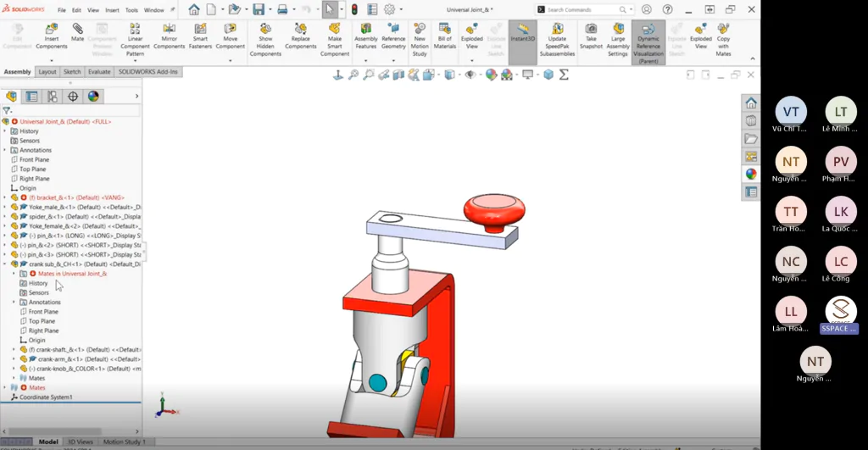The height and width of the screenshot is (450, 868).
Task: Click the Options gear icon
Action: (390, 9)
